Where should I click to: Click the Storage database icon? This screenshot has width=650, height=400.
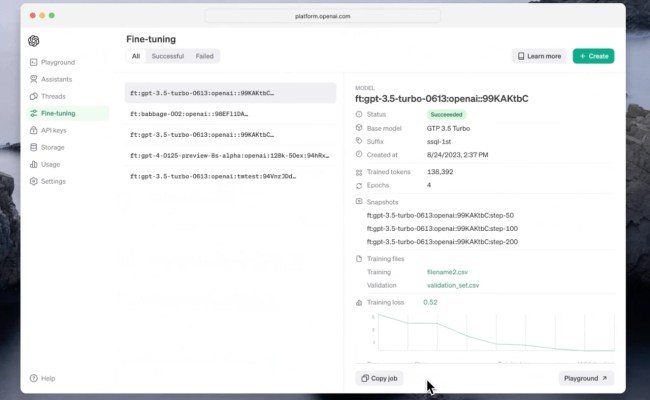tap(34, 147)
